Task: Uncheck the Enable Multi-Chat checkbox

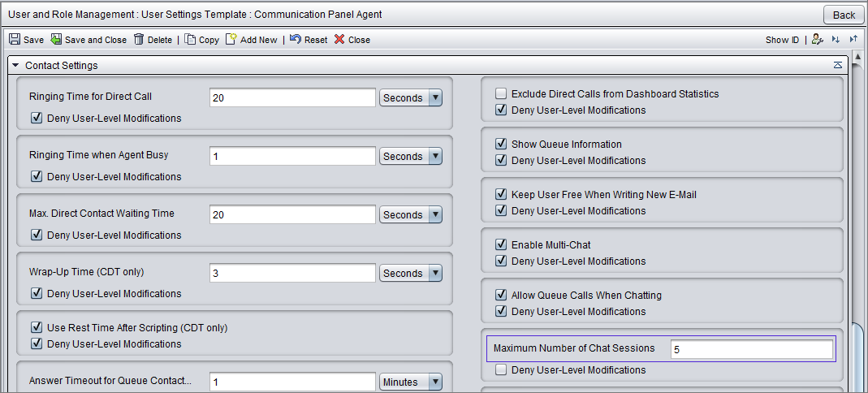Action: coord(501,244)
